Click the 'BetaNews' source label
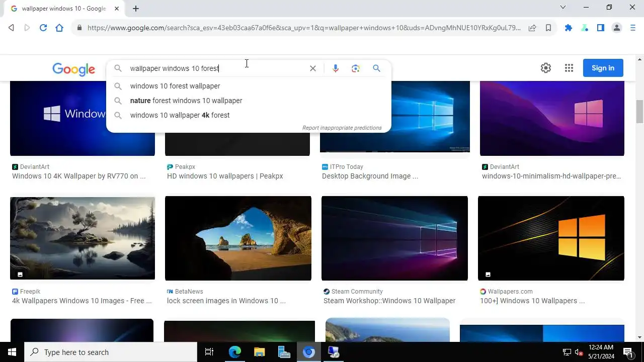Viewport: 644px width, 362px height. pyautogui.click(x=189, y=292)
